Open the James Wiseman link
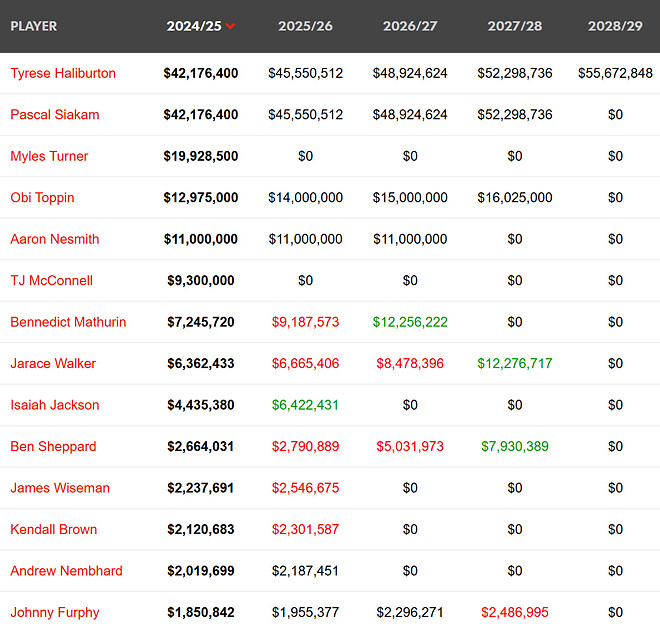The width and height of the screenshot is (660, 632). click(x=60, y=488)
